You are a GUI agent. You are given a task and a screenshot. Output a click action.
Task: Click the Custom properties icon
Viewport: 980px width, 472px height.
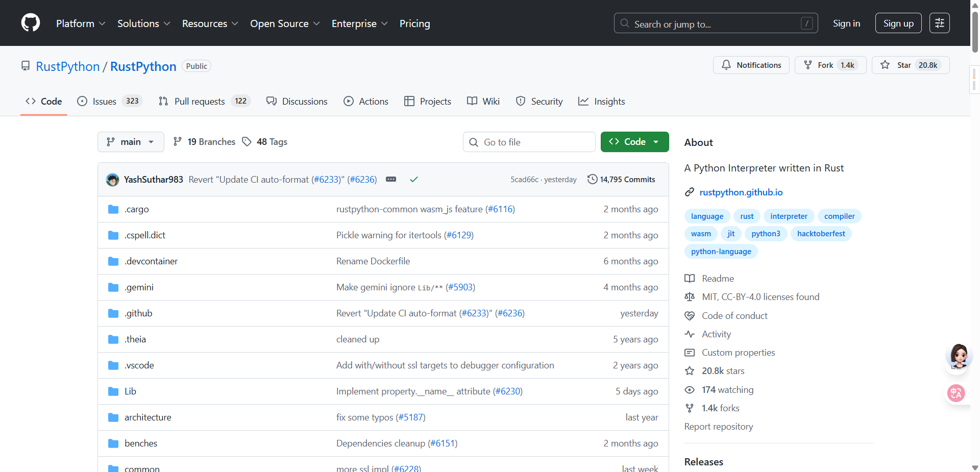690,353
